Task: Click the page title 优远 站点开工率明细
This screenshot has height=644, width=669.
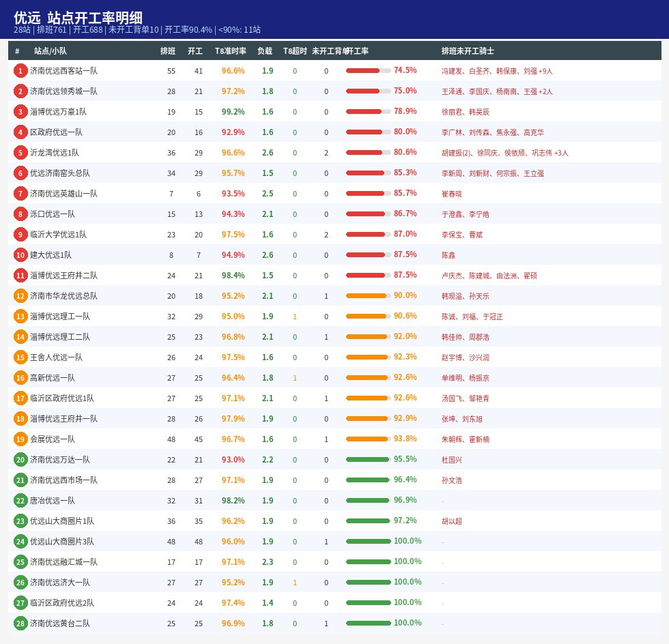Action: 78,18
